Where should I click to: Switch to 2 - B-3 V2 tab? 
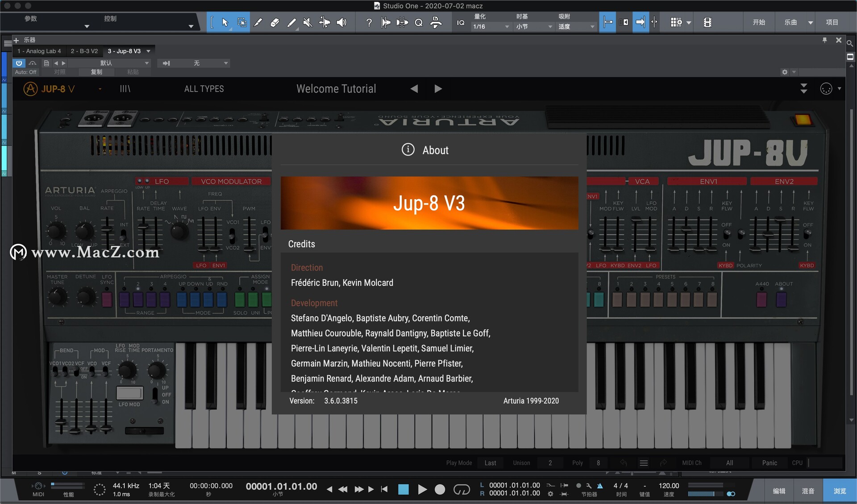(x=84, y=51)
